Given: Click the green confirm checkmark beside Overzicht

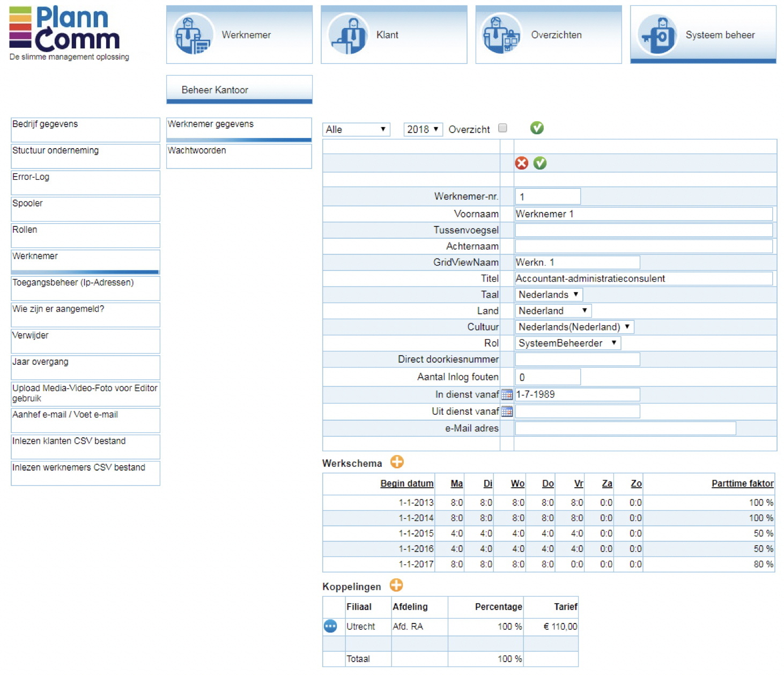Looking at the screenshot, I should pos(536,128).
